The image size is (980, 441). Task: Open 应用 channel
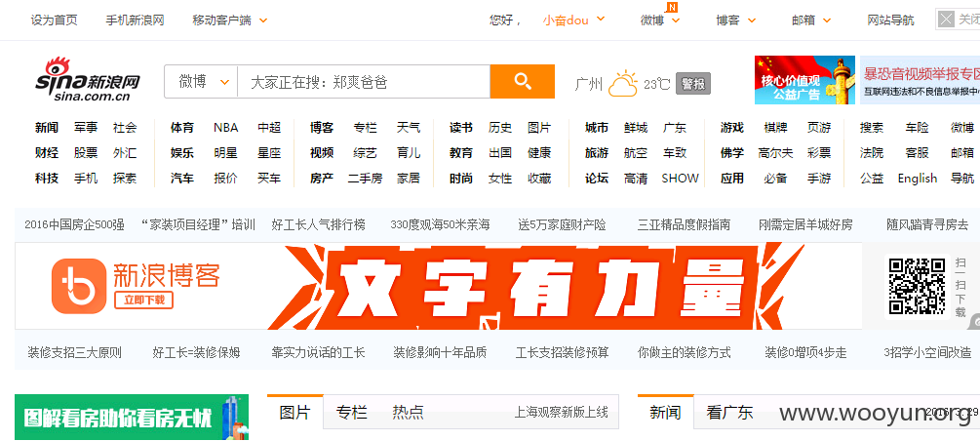(x=732, y=179)
